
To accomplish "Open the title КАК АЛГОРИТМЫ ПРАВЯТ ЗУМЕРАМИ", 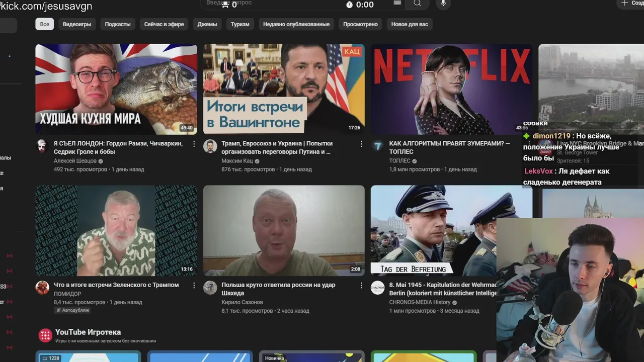I will point(449,147).
